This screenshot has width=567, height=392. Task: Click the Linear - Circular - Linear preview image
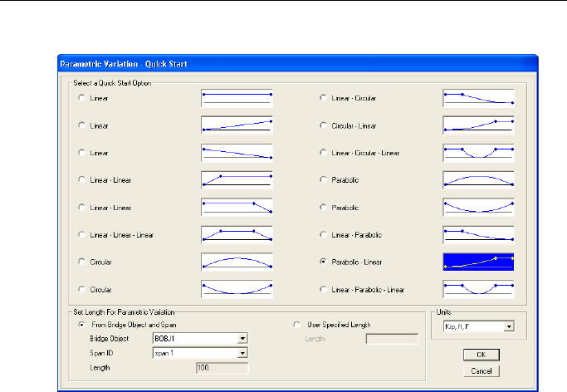[x=478, y=153]
